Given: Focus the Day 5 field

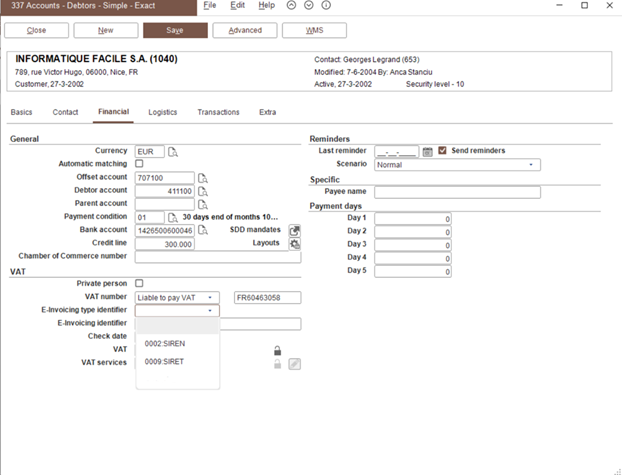Looking at the screenshot, I should click(x=413, y=272).
